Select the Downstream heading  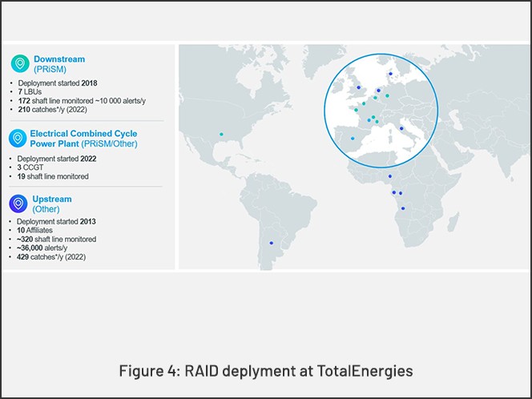point(59,59)
